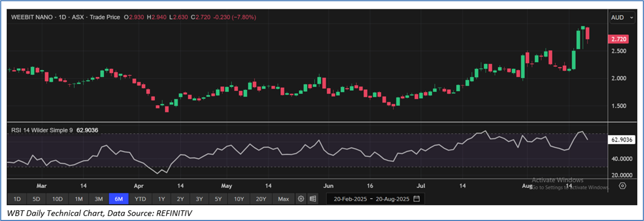This screenshot has width=644, height=221.
Task: Select the YTD time range
Action: 140,199
